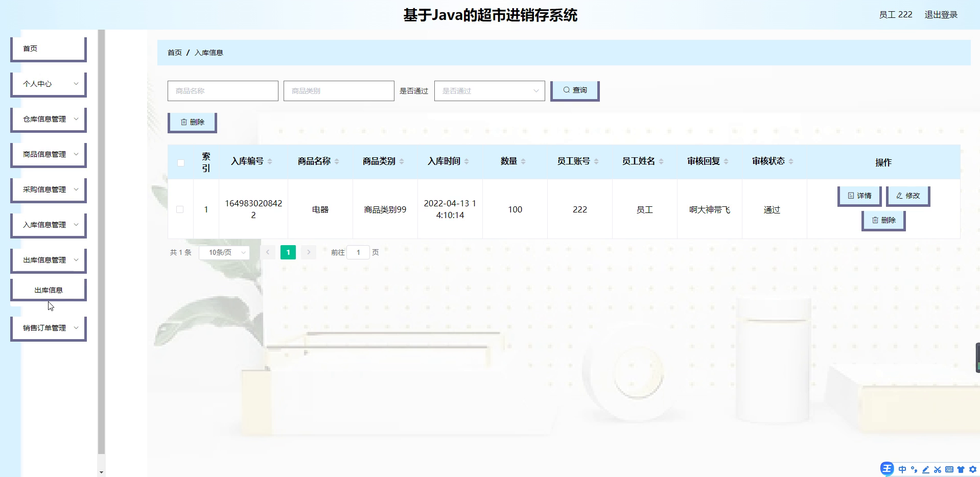Image resolution: width=980 pixels, height=477 pixels.
Task: Open the 10条/页 page size dropdown
Action: tap(224, 252)
